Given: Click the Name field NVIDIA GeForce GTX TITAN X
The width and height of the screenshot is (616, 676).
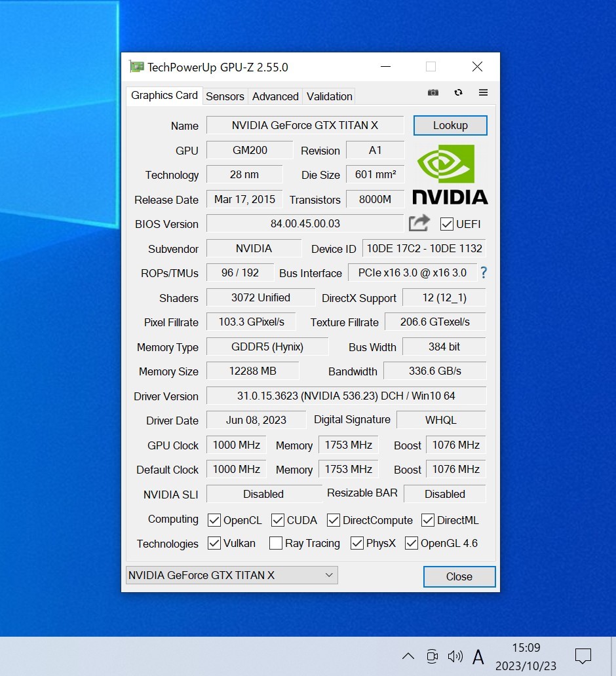Looking at the screenshot, I should (x=305, y=126).
